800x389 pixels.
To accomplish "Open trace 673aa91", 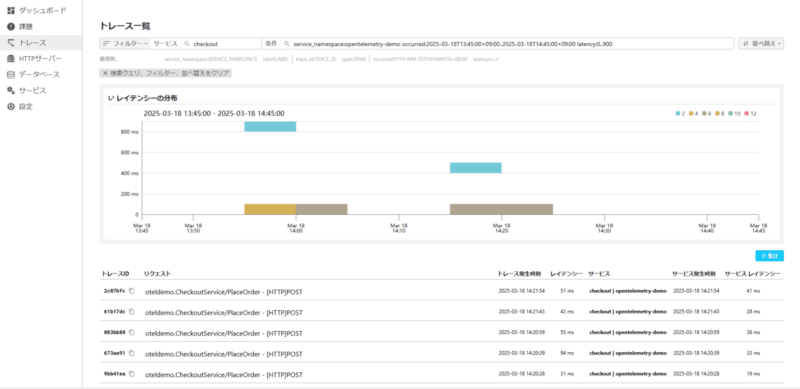I will pos(113,353).
